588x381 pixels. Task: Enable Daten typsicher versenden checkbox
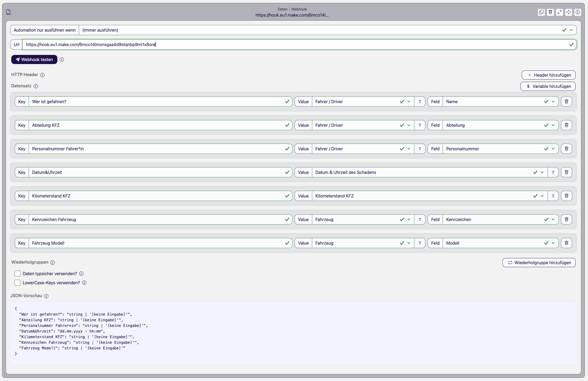click(17, 274)
